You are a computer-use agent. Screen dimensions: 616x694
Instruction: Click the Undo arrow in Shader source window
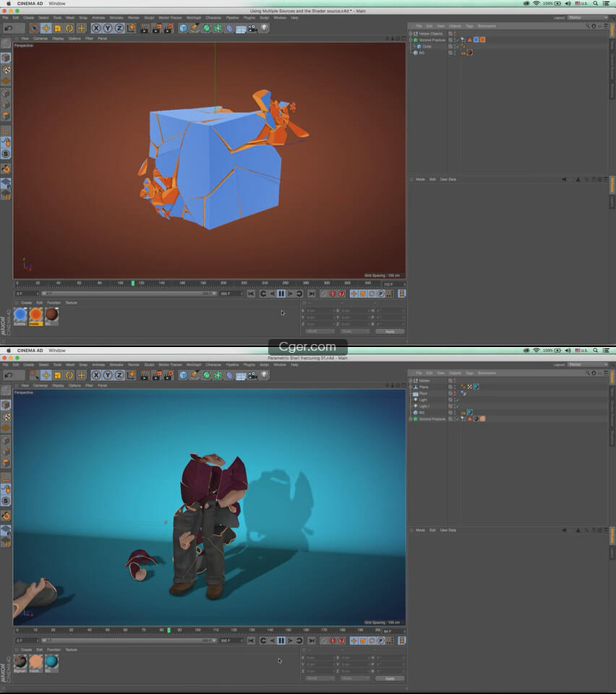point(9,28)
